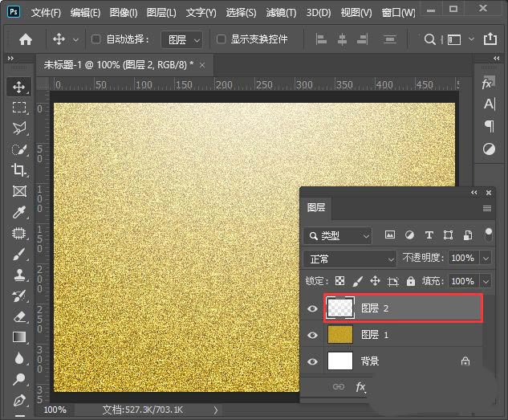Select the Eraser tool
Viewport: 508px width, 420px height.
[19, 316]
